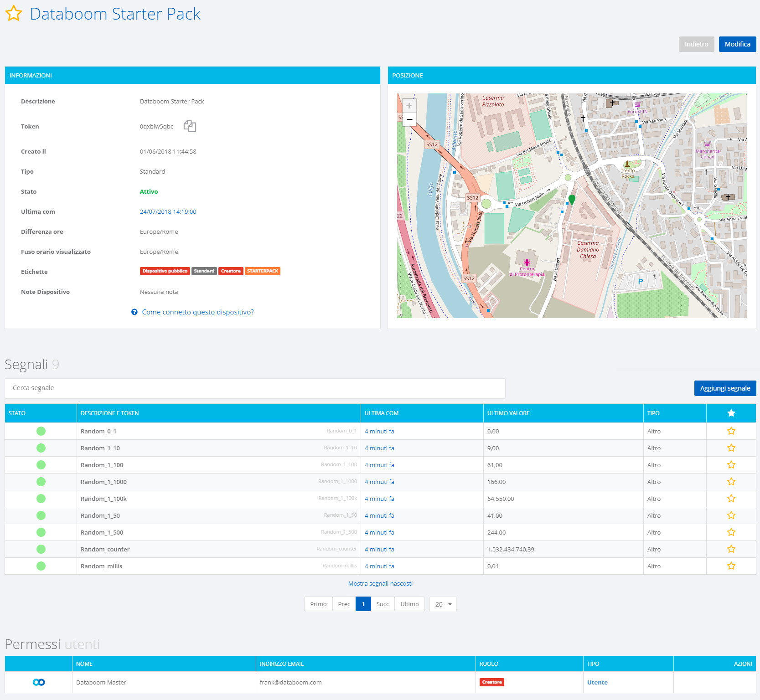Click '4 minuti fa' for Random_1_100
The height and width of the screenshot is (700, 760).
pos(379,465)
